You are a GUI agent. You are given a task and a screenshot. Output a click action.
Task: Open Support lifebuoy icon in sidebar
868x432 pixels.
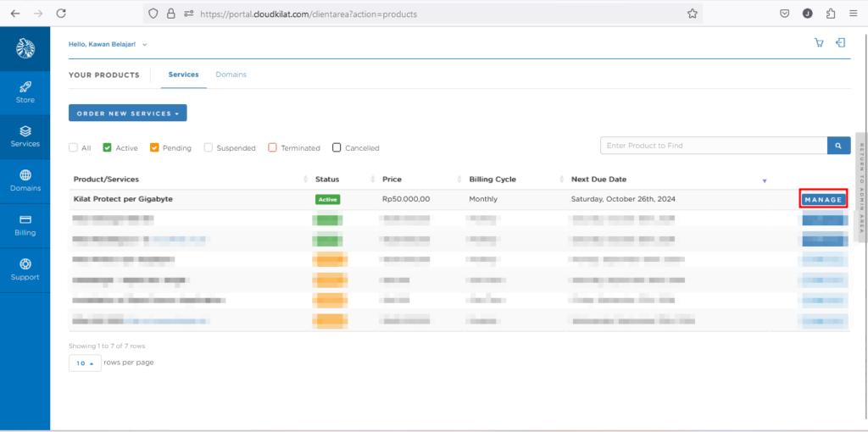[25, 264]
